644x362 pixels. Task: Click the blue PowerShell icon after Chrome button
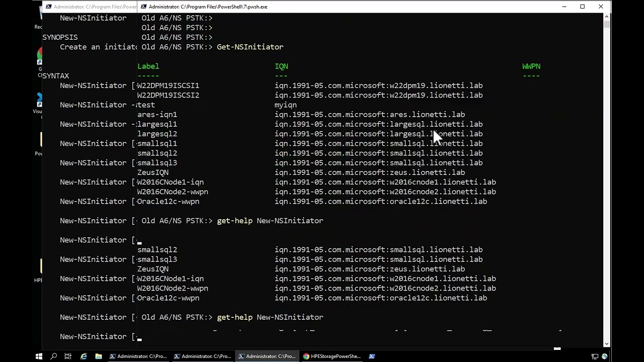(x=372, y=356)
